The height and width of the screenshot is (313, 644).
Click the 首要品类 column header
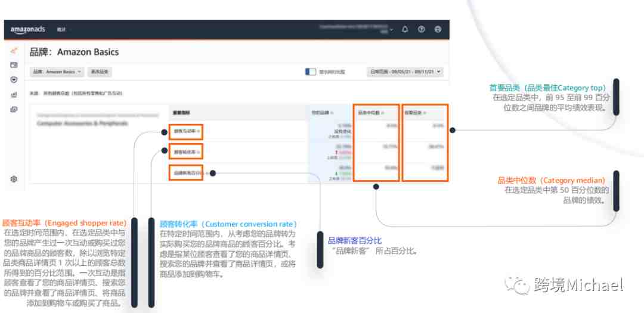413,113
